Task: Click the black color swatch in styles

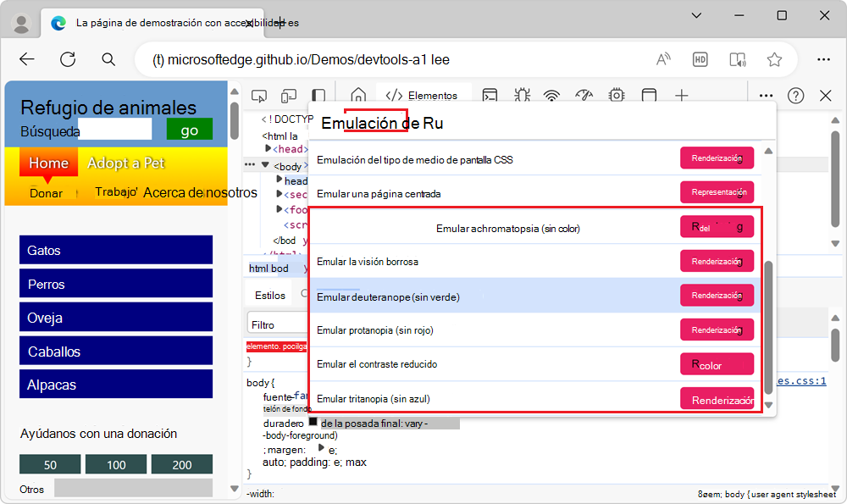Action: pos(313,421)
